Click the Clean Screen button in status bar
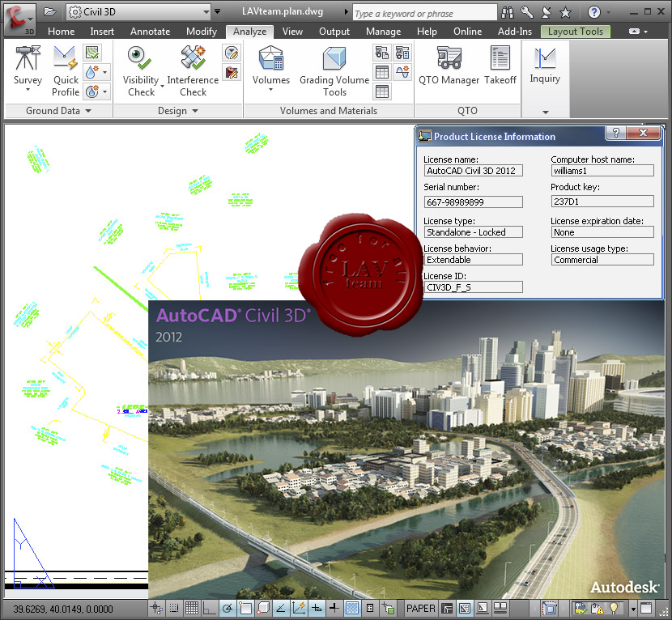Viewport: 672px width, 620px height. [x=646, y=608]
